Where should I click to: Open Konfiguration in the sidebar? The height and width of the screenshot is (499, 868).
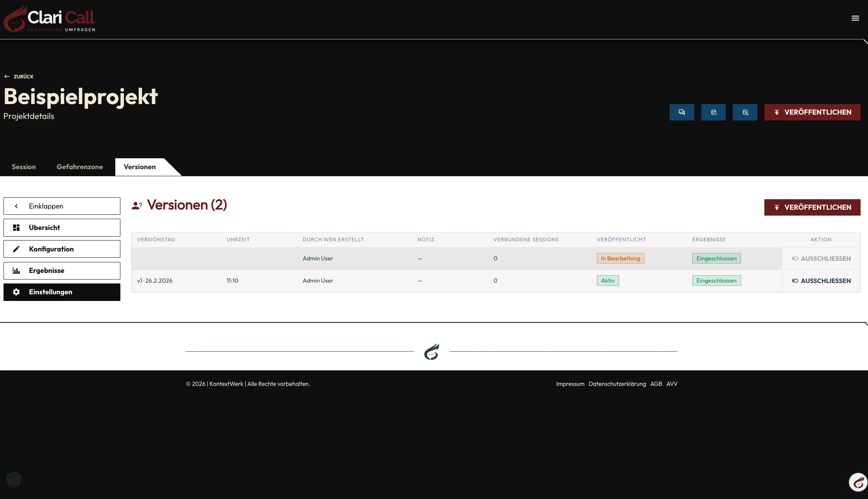point(62,249)
